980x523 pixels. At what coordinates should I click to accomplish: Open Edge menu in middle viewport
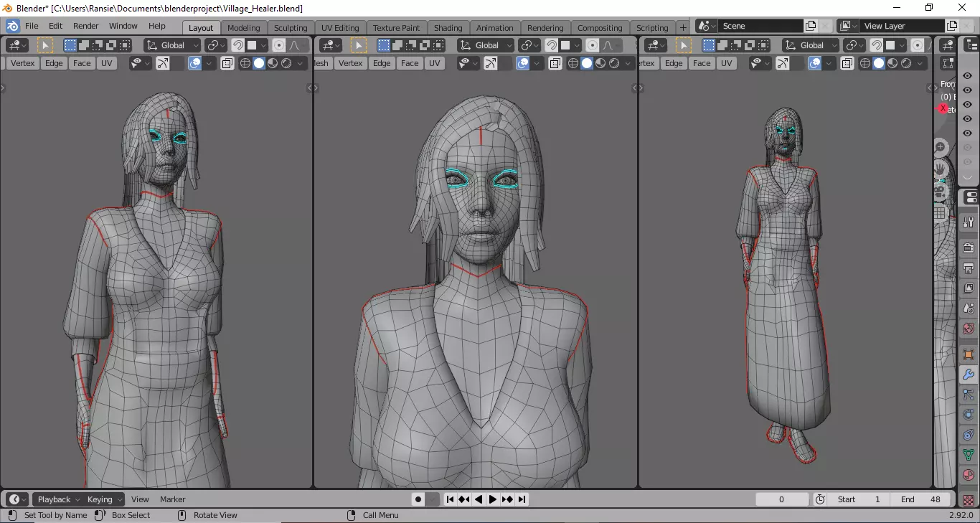(x=382, y=63)
